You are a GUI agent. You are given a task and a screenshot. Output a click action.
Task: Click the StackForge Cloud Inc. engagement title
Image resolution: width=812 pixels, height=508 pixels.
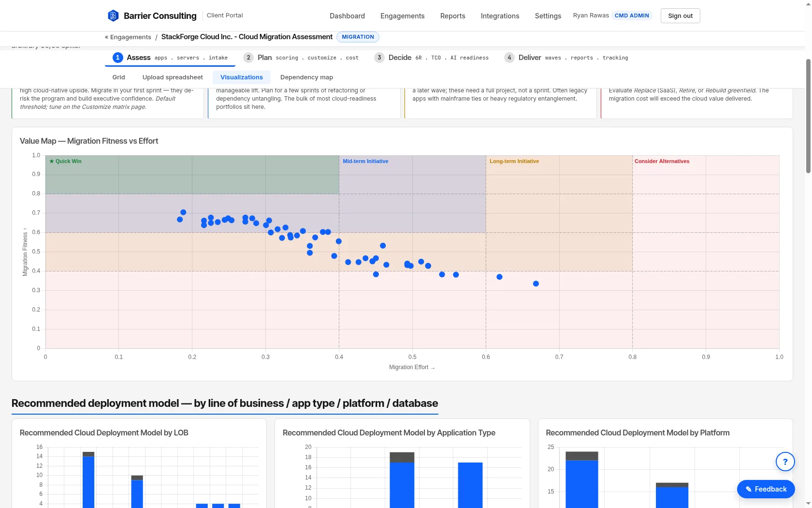[x=247, y=37]
